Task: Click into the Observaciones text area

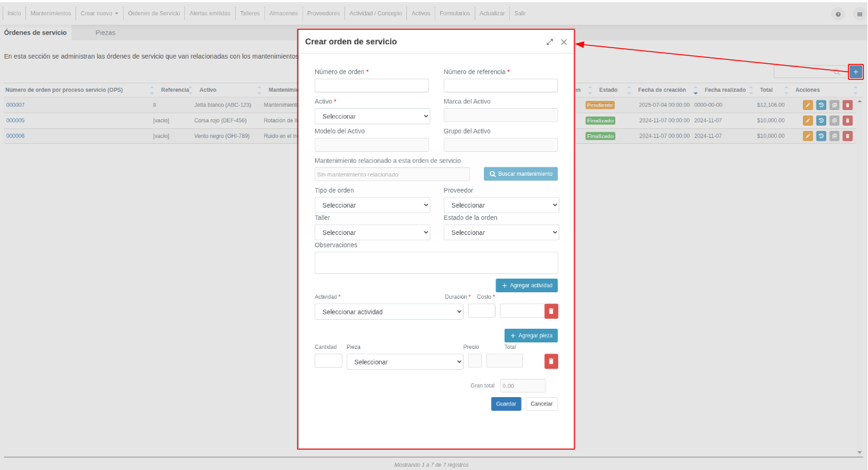Action: 436,263
